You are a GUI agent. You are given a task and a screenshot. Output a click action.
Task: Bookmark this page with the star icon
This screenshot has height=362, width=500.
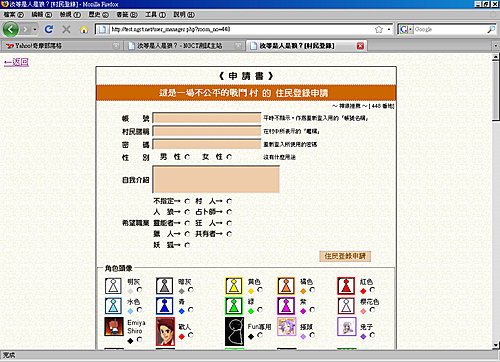click(379, 29)
